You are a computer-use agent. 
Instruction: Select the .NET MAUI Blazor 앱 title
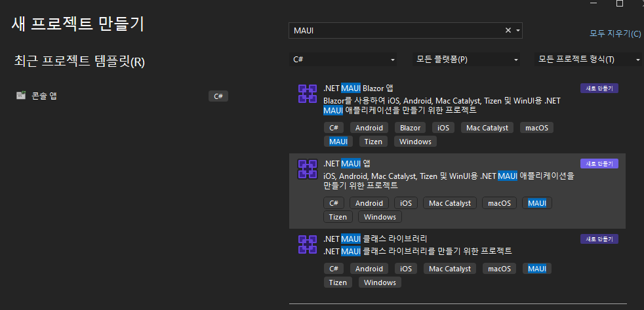coord(359,88)
